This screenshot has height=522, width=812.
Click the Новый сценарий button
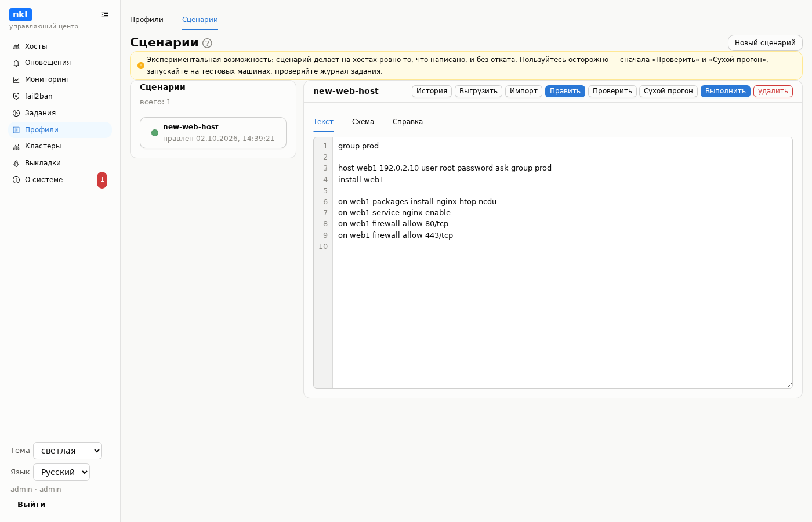click(x=765, y=43)
